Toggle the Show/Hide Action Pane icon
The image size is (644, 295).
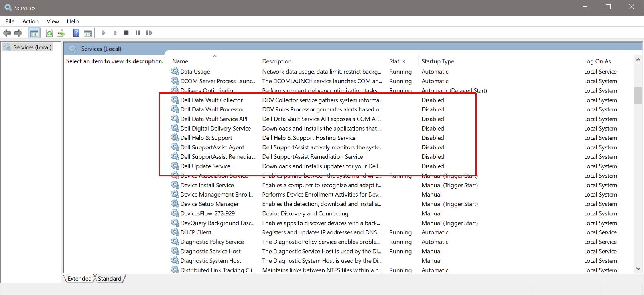pyautogui.click(x=88, y=33)
